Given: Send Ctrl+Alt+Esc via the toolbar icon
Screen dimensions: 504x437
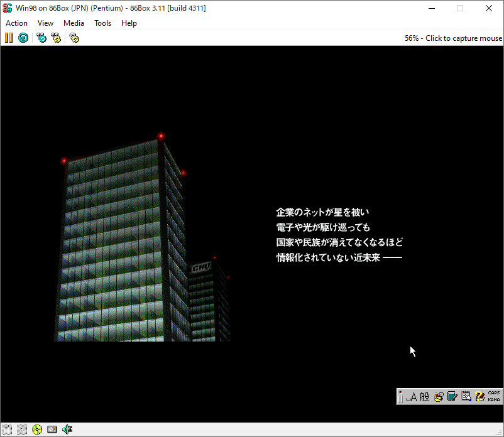Looking at the screenshot, I should tap(56, 38).
